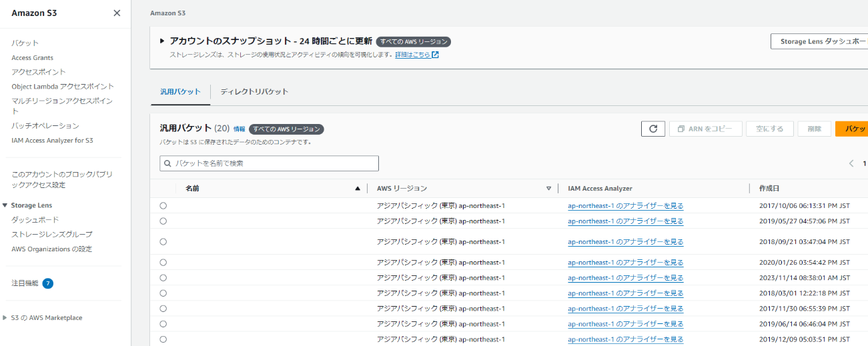Open the Storage Lens ダッシュボード button
Screen dimensions: 868x346
819,41
